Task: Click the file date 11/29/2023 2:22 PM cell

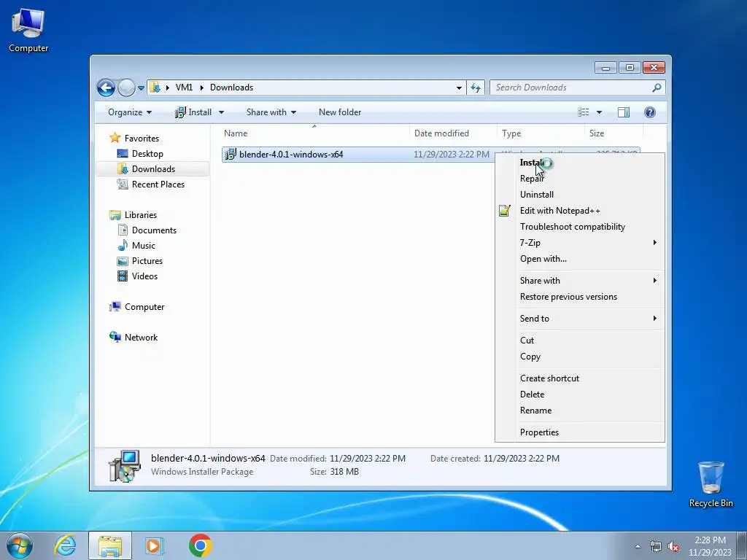Action: point(451,155)
